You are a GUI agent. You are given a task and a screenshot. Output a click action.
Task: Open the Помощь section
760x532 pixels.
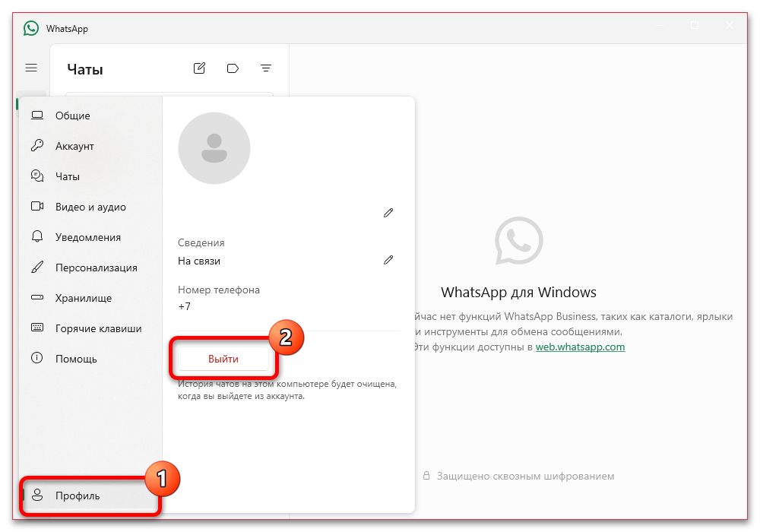click(90, 359)
